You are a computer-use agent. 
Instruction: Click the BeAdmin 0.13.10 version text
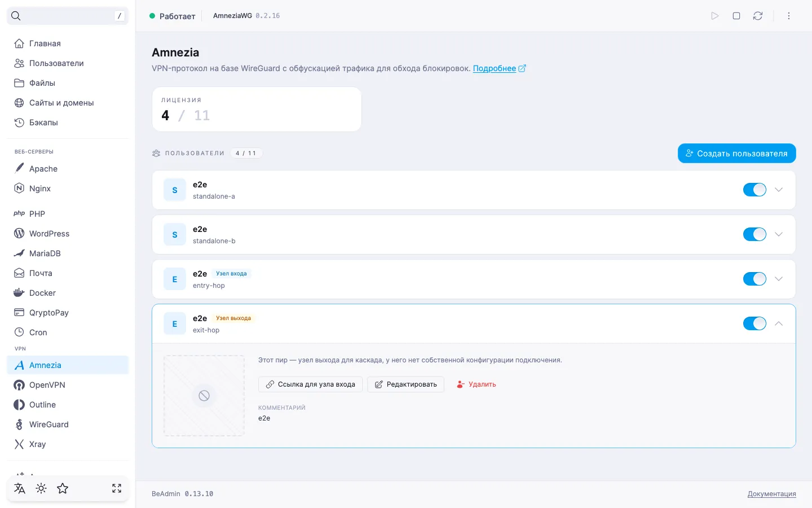(183, 494)
